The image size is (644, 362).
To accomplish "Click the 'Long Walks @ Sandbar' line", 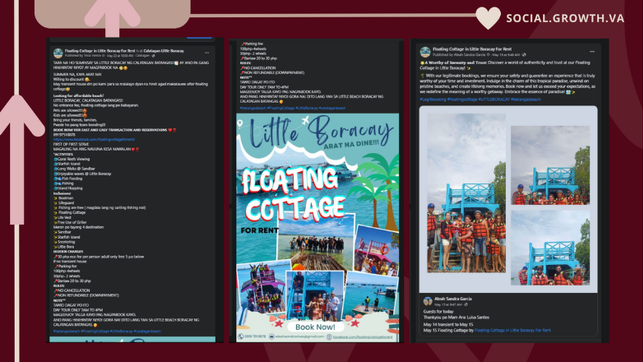I will click(74, 169).
